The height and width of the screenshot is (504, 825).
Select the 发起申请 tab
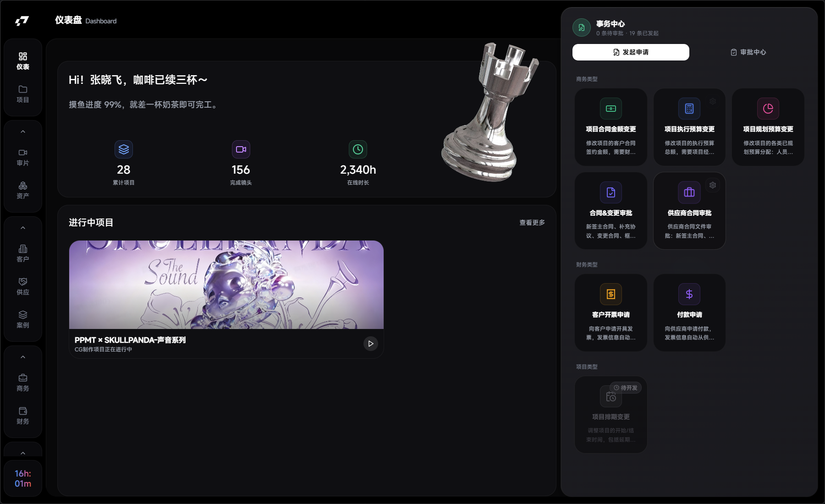tap(631, 52)
